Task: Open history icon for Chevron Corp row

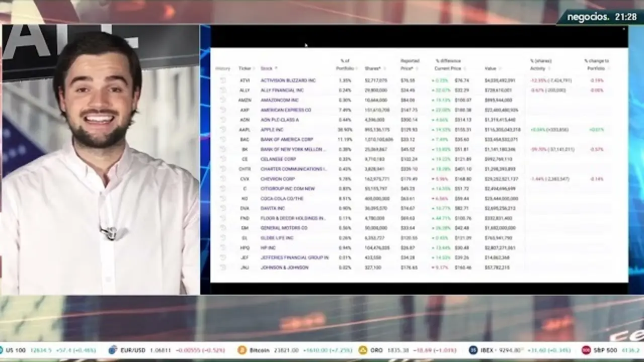Action: (x=223, y=179)
